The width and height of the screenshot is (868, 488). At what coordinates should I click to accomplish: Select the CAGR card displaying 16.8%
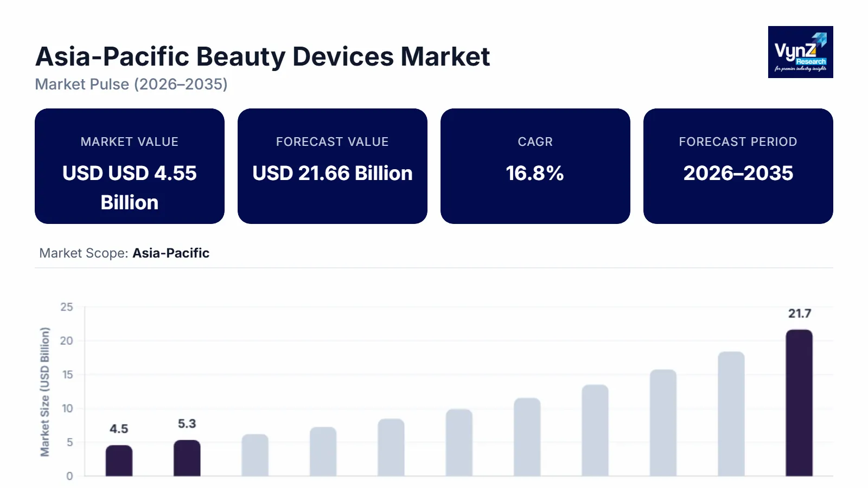535,165
